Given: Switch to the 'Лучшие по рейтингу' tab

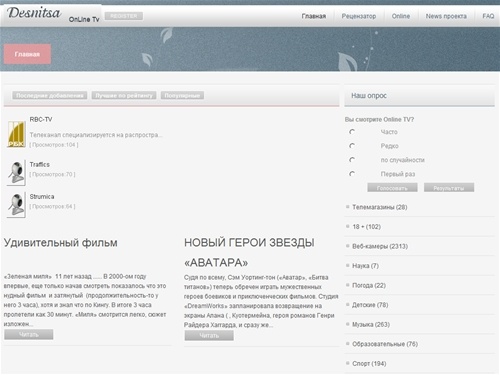Looking at the screenshot, I should coord(124,96).
